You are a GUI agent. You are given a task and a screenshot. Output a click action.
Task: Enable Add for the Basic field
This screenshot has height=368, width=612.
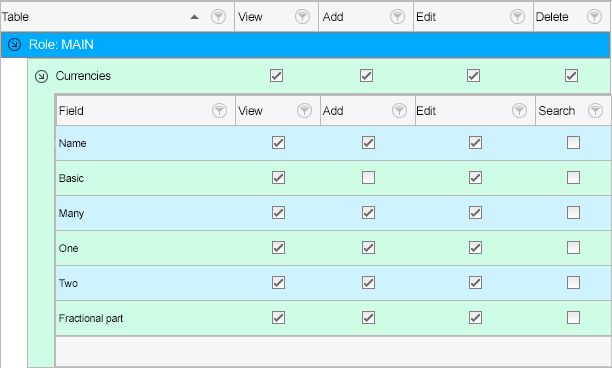368,178
